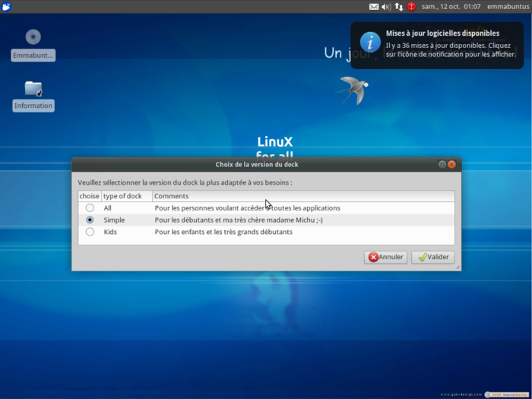
Task: Select the All dock radio button
Action: tap(90, 207)
